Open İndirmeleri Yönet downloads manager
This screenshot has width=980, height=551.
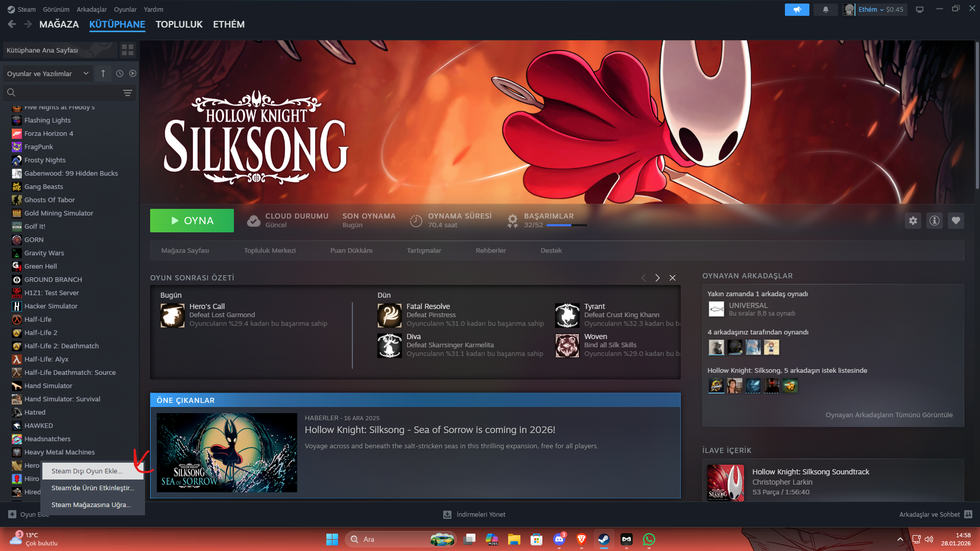tap(474, 514)
